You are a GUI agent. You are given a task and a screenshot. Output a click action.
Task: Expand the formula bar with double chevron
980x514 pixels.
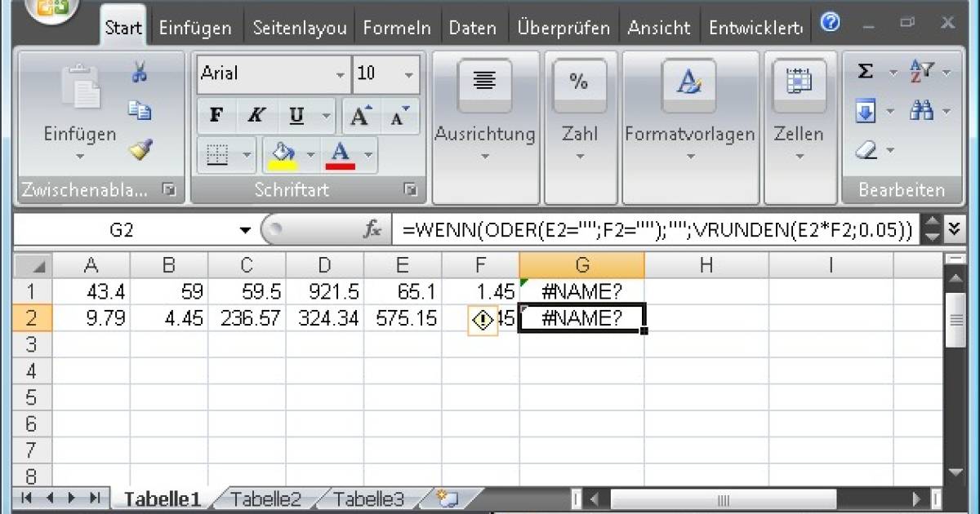coord(953,231)
